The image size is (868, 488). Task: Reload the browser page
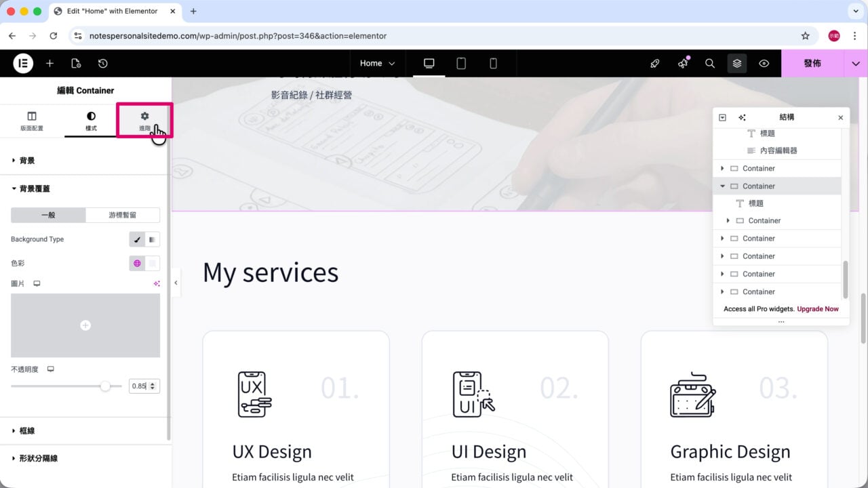[x=54, y=35]
